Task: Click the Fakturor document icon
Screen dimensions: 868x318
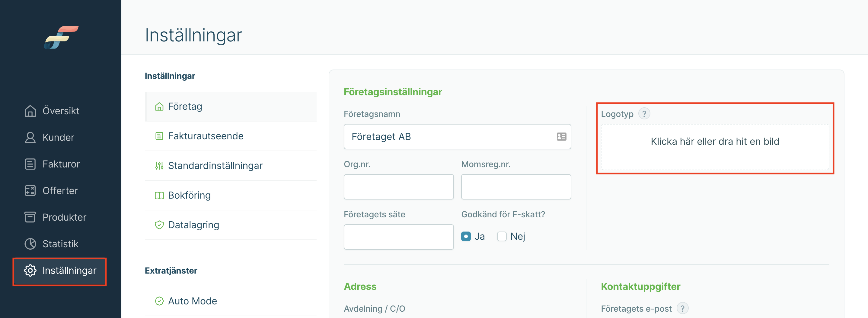Action: (x=30, y=164)
